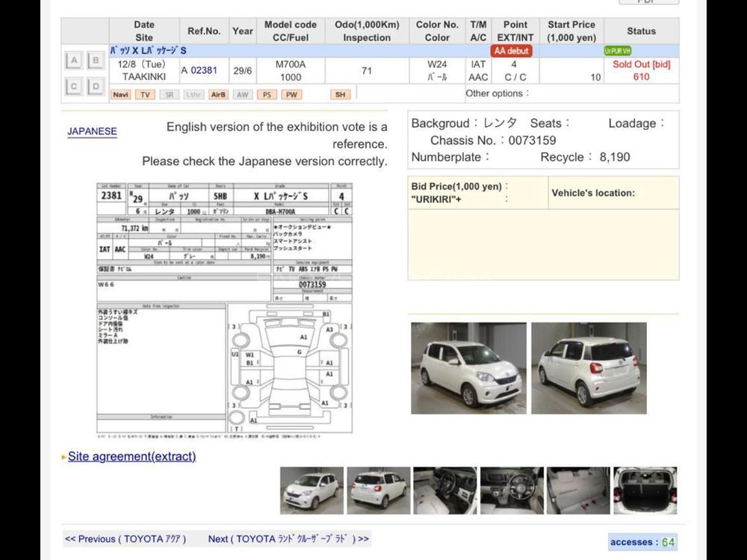Open large rear-view photo of white car

589,368
